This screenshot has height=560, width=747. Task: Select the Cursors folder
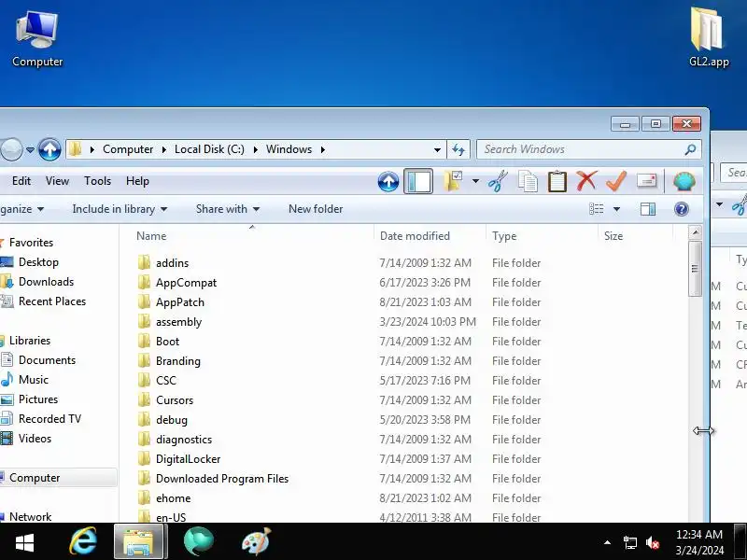tap(175, 400)
